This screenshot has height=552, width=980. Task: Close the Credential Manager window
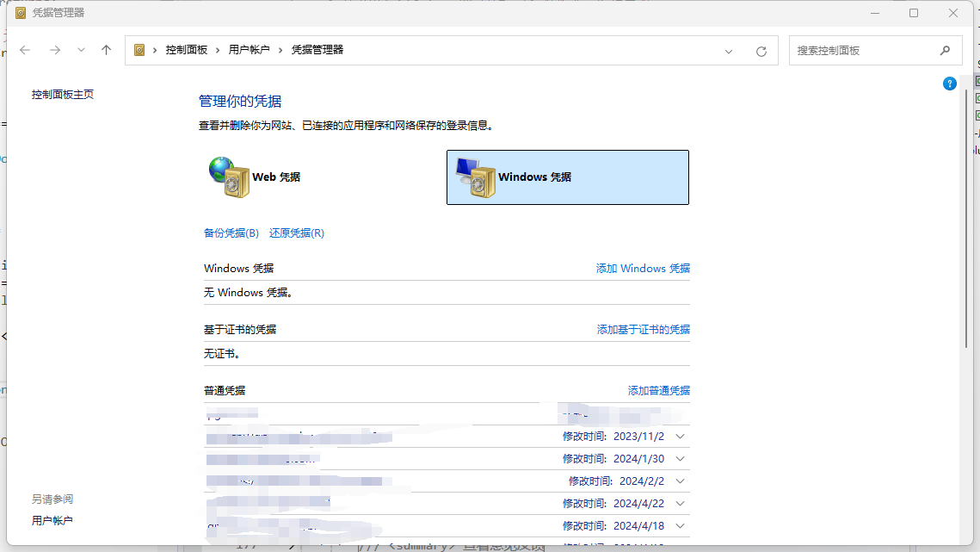953,13
